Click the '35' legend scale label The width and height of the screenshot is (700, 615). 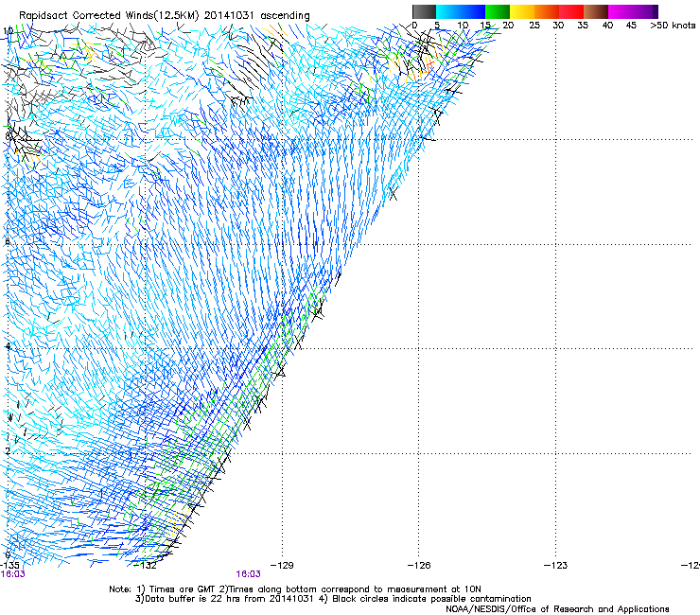tap(583, 25)
